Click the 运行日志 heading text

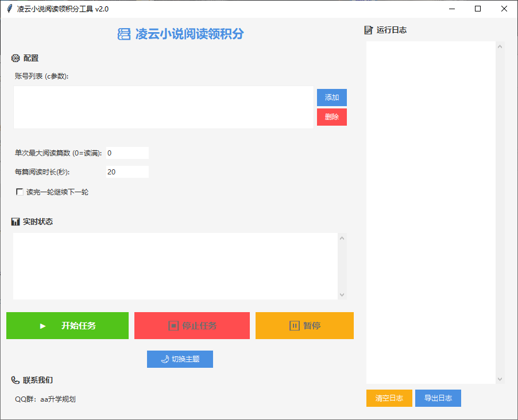point(392,30)
